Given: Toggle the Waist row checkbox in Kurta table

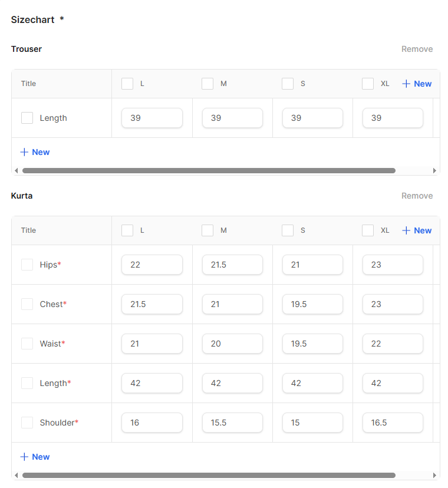Looking at the screenshot, I should coord(27,344).
